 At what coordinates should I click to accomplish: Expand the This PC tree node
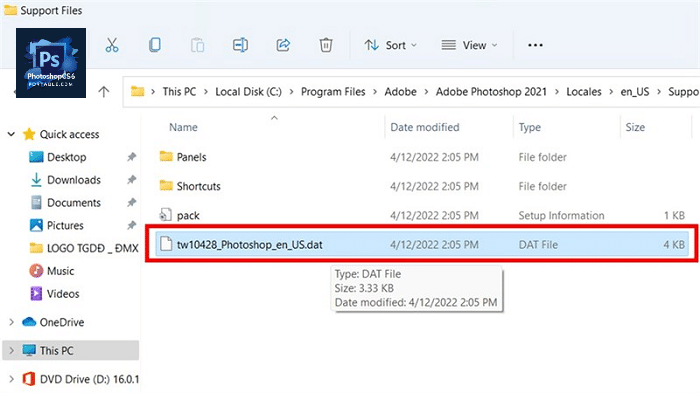[11, 351]
